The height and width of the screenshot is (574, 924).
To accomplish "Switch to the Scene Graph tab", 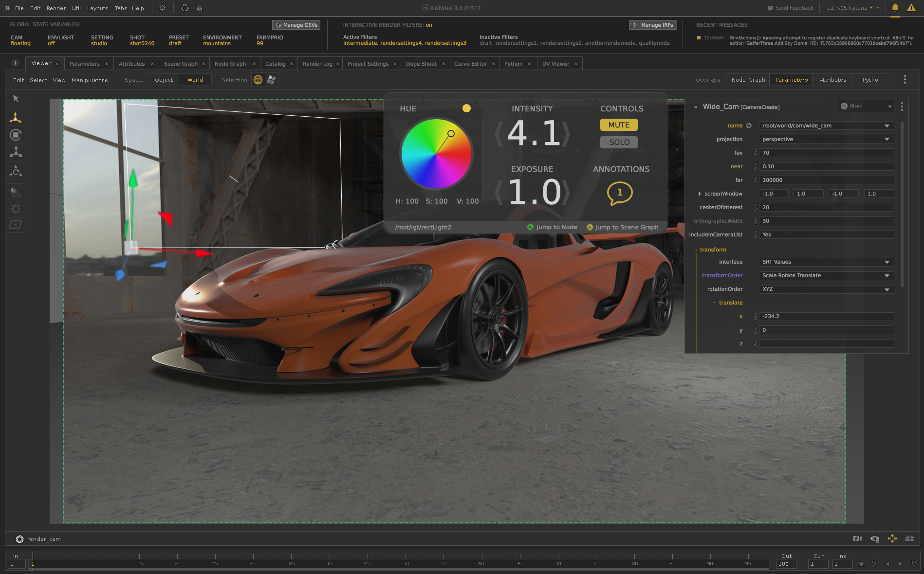I will click(181, 64).
